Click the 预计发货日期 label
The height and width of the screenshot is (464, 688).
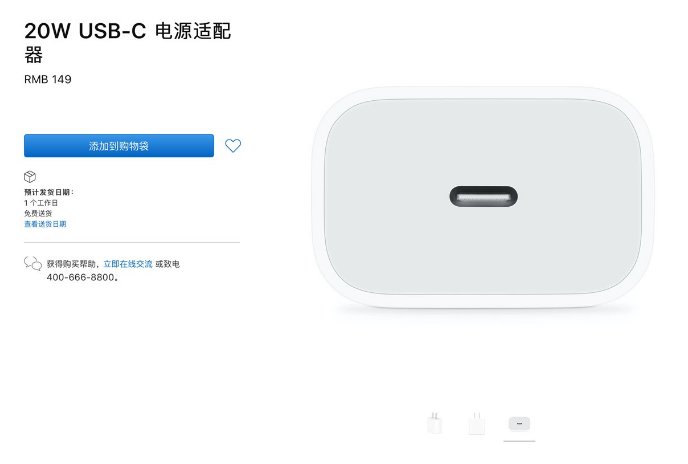49,192
